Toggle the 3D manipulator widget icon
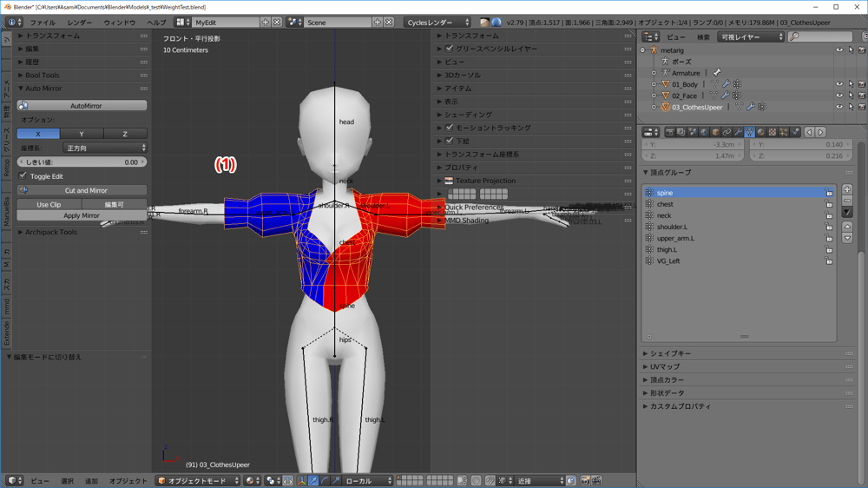Screen dimensions: 868x488 click(x=302, y=481)
